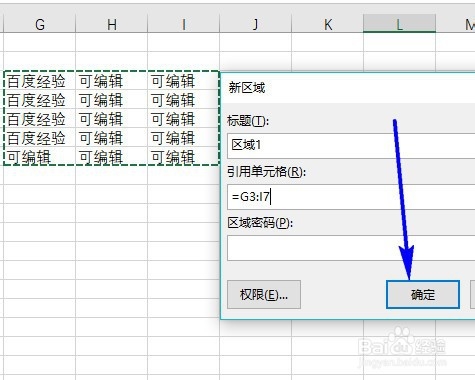The width and height of the screenshot is (475, 380).
Task: Click the empty 区域密码 password field
Action: tap(351, 248)
